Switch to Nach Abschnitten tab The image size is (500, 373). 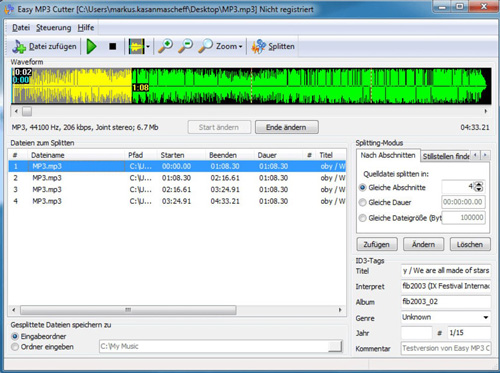tap(388, 155)
